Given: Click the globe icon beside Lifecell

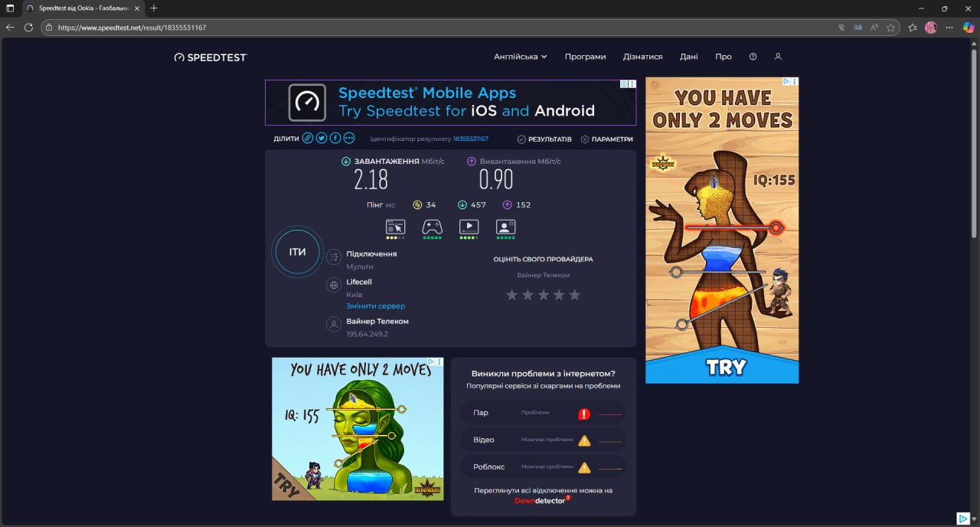Looking at the screenshot, I should pos(334,285).
